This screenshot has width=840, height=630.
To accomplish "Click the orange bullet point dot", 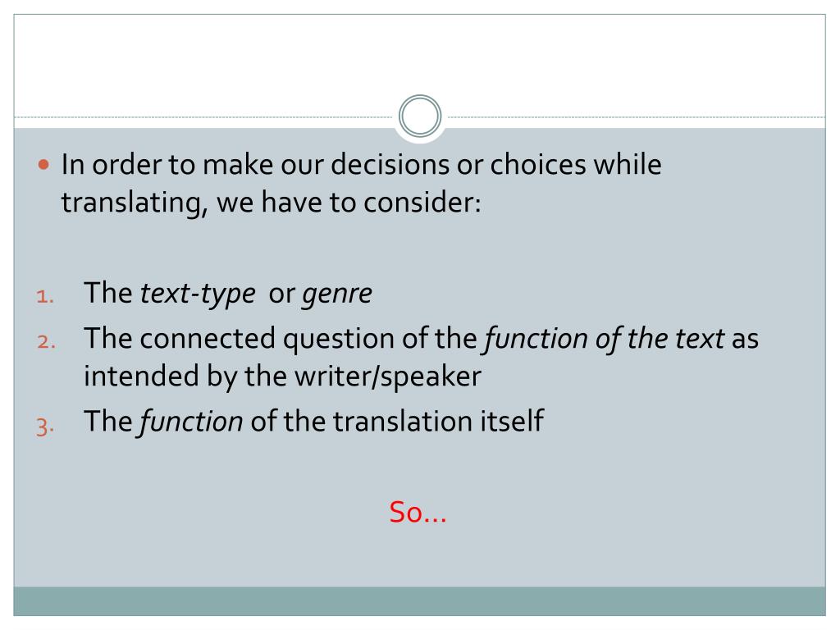I will pyautogui.click(x=44, y=164).
